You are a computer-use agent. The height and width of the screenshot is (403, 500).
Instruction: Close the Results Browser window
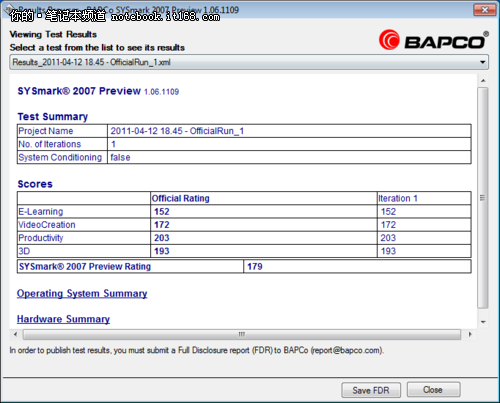[485, 10]
